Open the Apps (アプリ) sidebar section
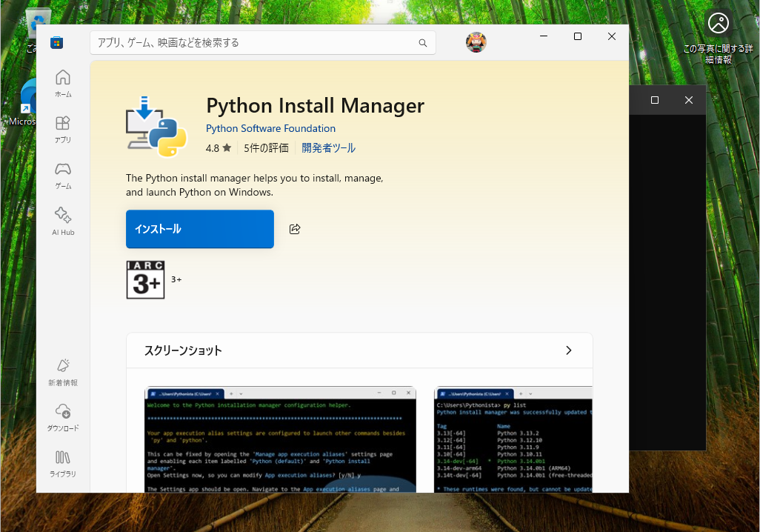 tap(63, 130)
